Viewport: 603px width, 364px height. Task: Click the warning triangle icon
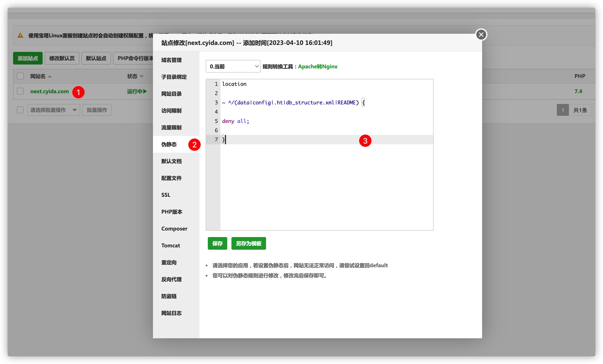click(20, 35)
